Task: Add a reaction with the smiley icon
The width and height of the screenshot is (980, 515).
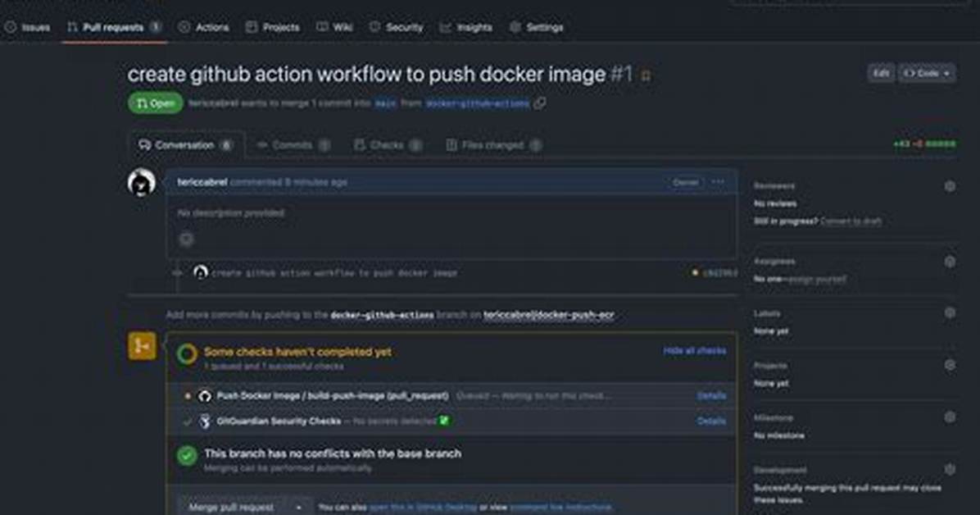Action: click(186, 239)
